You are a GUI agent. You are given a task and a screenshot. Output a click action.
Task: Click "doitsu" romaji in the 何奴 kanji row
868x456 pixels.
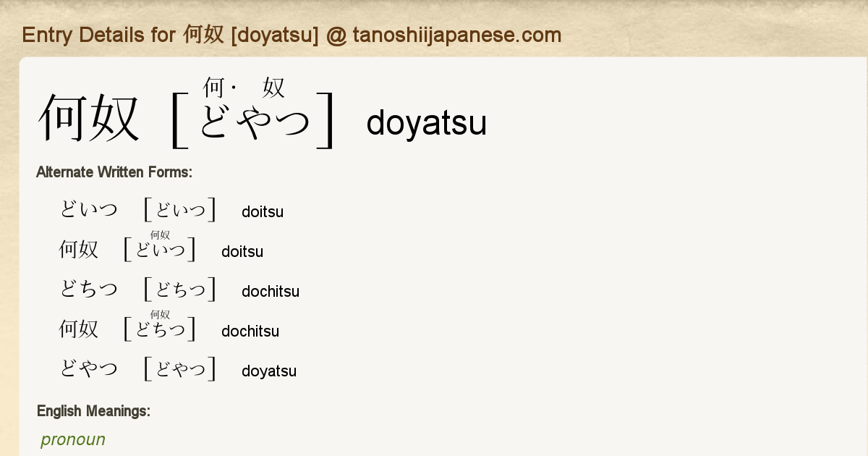coord(242,252)
